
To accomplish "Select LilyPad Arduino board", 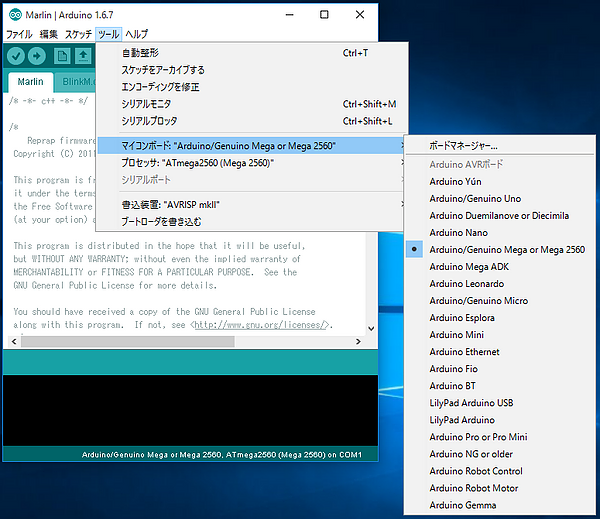I will (500, 420).
